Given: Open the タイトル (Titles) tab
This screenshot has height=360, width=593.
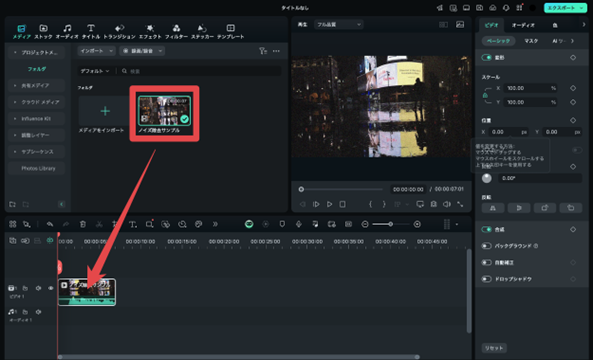Looking at the screenshot, I should coord(91,32).
